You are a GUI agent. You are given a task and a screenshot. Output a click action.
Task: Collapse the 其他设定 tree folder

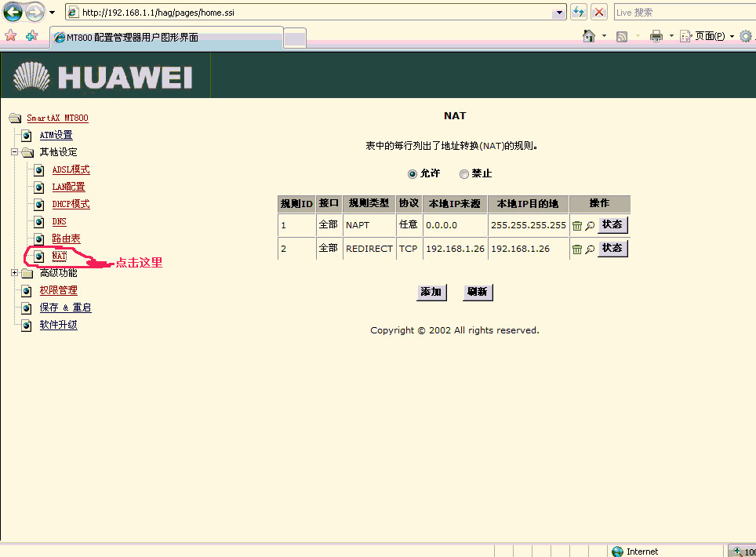coord(14,152)
